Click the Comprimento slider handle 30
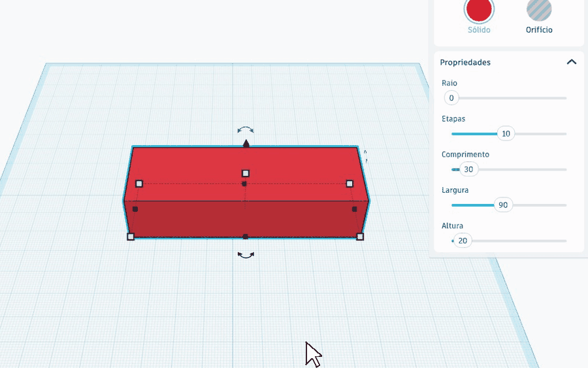Image resolution: width=588 pixels, height=368 pixels. coord(468,169)
